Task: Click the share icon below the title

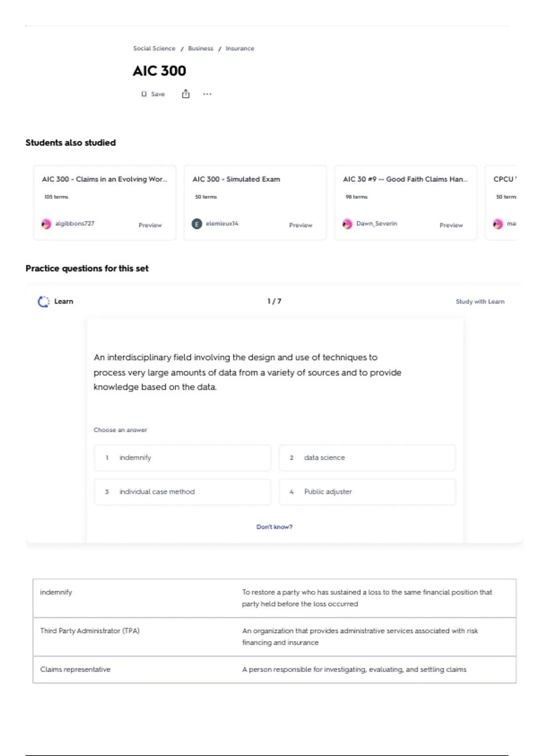Action: pyautogui.click(x=186, y=94)
